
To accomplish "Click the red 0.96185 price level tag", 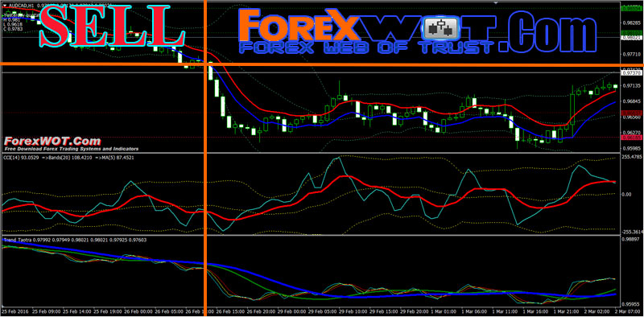I will tap(633, 137).
